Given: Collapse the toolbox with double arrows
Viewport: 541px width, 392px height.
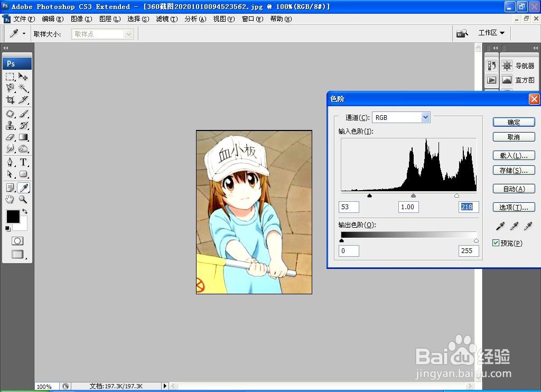Looking at the screenshot, I should [x=5, y=48].
